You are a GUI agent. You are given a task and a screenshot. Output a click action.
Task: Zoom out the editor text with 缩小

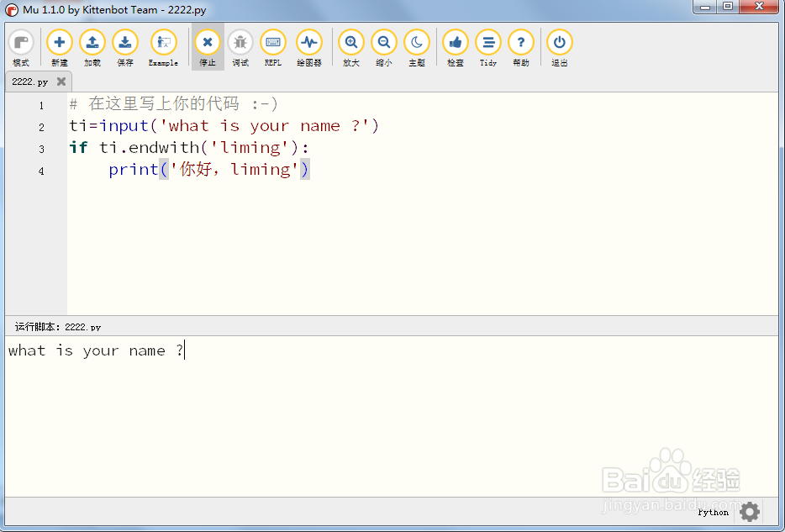pos(384,42)
